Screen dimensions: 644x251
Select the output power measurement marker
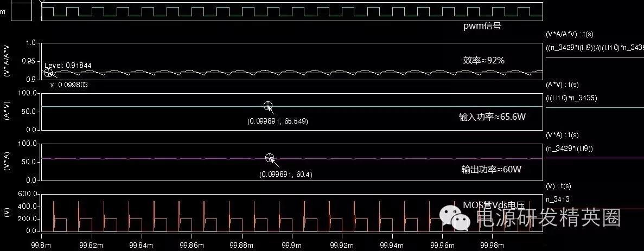270,158
